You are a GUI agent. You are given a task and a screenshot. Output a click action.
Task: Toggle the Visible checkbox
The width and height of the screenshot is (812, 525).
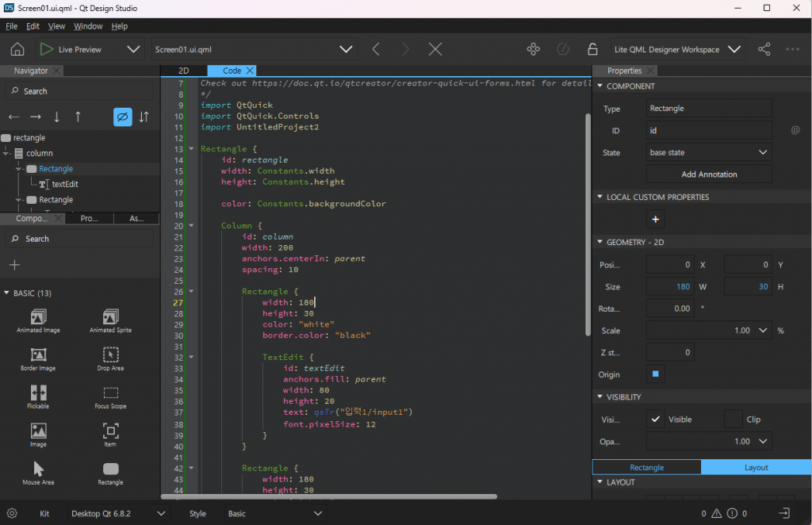coord(655,419)
